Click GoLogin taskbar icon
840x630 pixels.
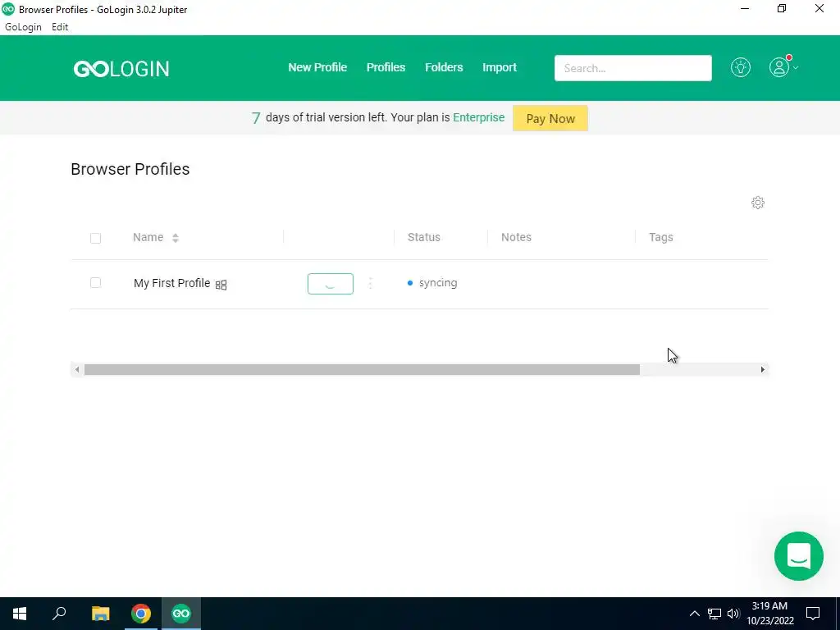pyautogui.click(x=181, y=614)
